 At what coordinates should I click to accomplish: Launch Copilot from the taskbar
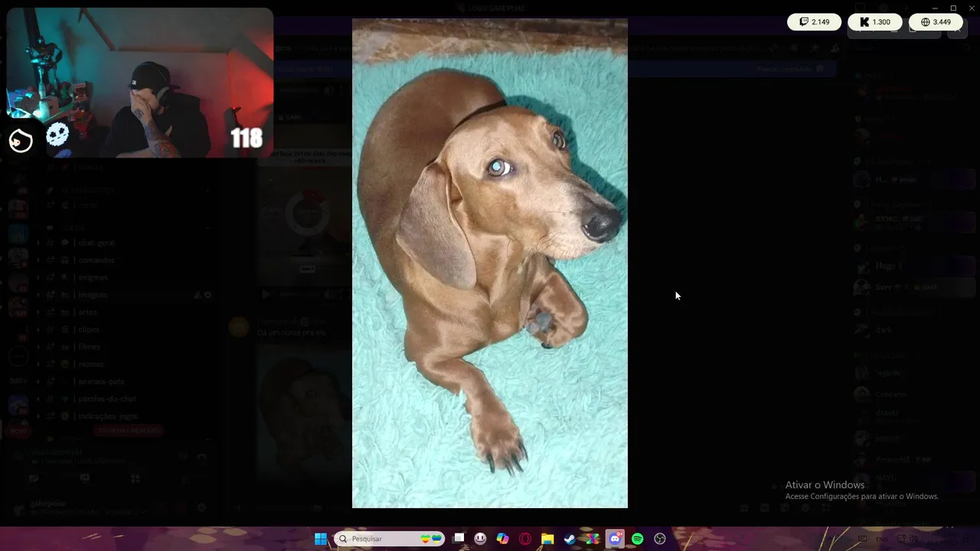502,539
